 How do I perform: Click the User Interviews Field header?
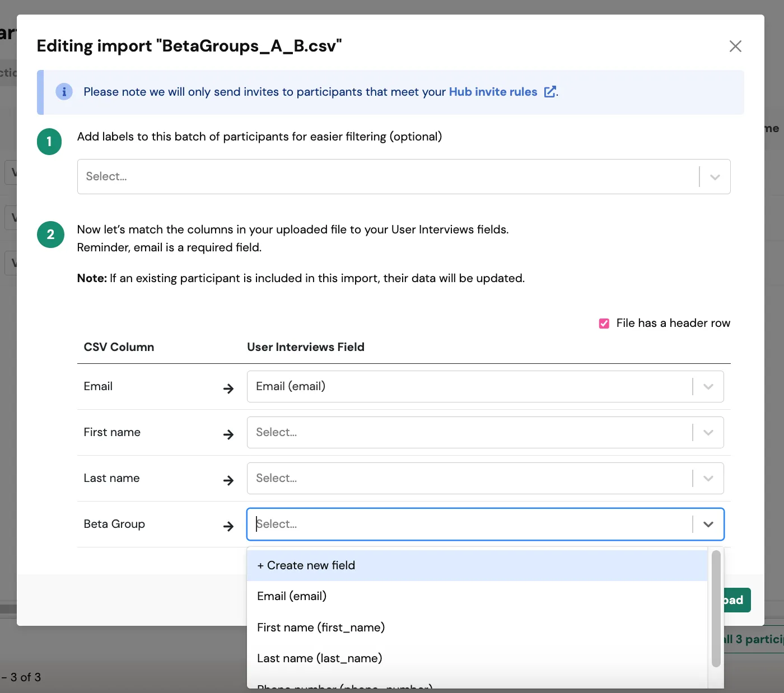click(x=306, y=347)
